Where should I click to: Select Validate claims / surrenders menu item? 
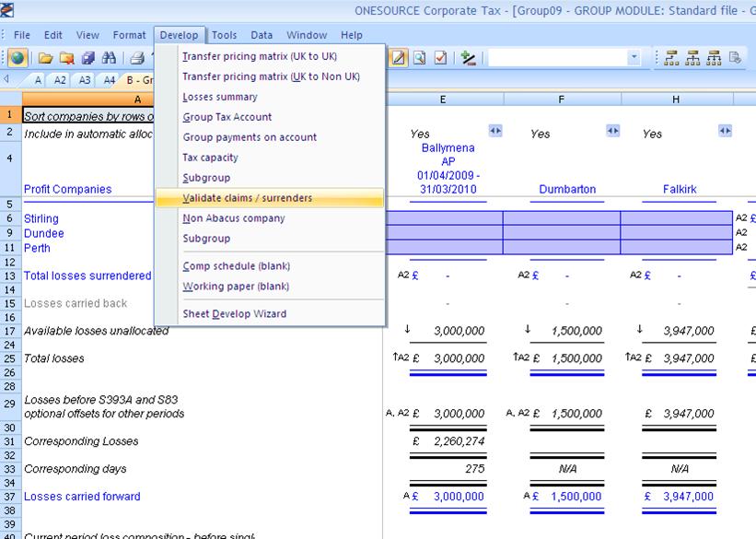(x=247, y=198)
